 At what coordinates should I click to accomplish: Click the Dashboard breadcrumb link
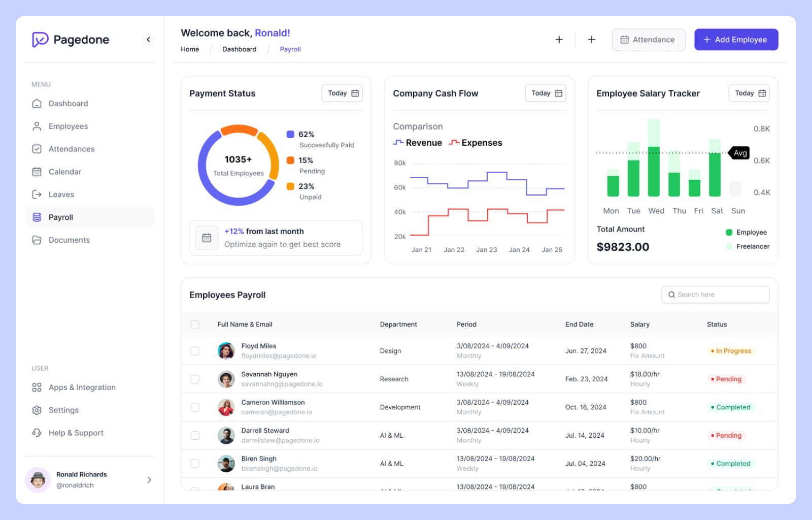tap(239, 49)
